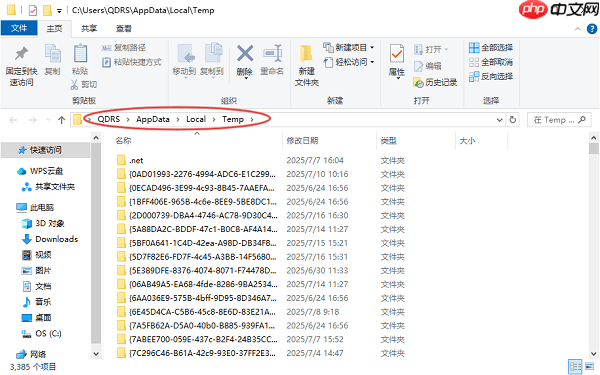The width and height of the screenshot is (600, 375).
Task: Select the {7C296C46-B61A... folder
Action: [197, 353]
